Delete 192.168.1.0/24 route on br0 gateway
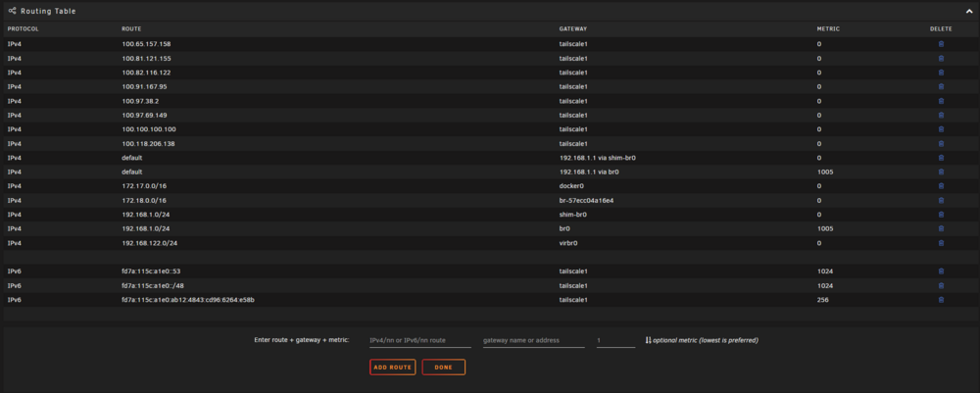This screenshot has height=393, width=980. (941, 228)
